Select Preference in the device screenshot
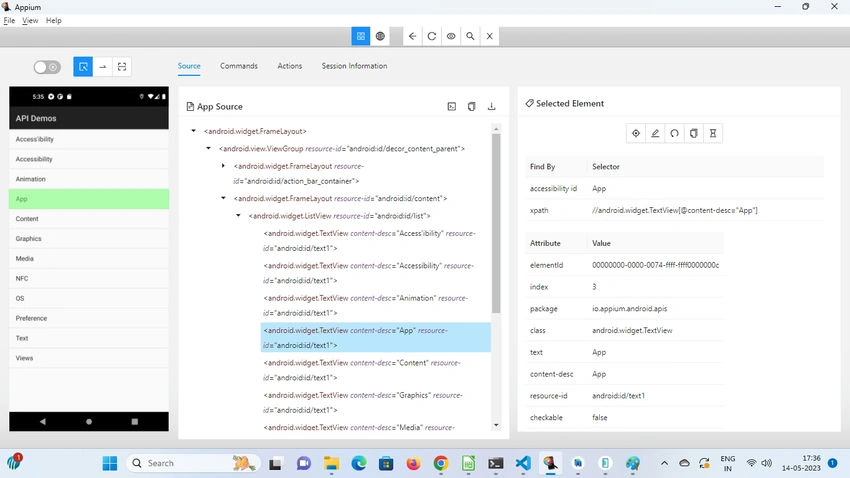 (89, 318)
